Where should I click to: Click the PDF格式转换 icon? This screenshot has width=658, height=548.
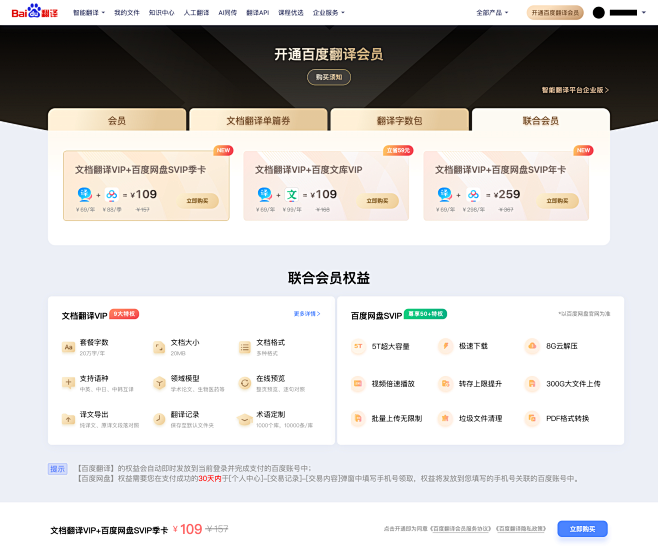[532, 418]
